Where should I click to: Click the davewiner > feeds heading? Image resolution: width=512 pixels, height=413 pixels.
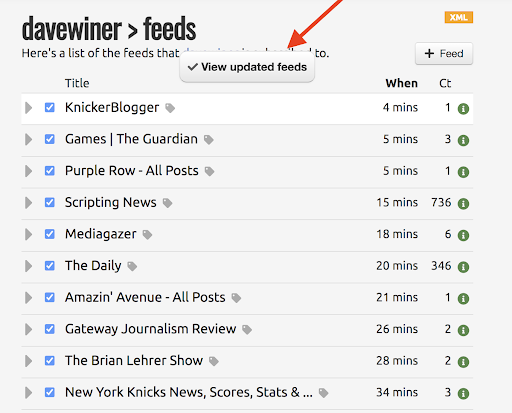[109, 29]
